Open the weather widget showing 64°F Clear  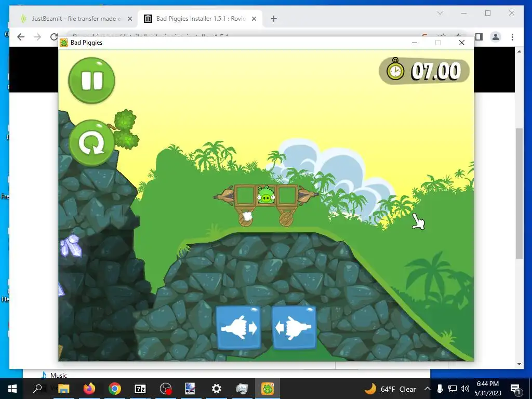coord(391,389)
